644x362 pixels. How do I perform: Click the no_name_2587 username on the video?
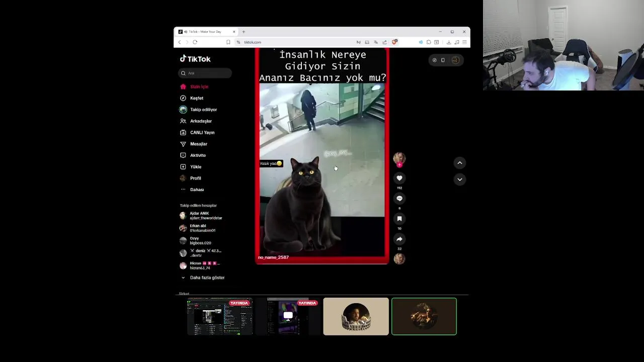[x=273, y=257]
